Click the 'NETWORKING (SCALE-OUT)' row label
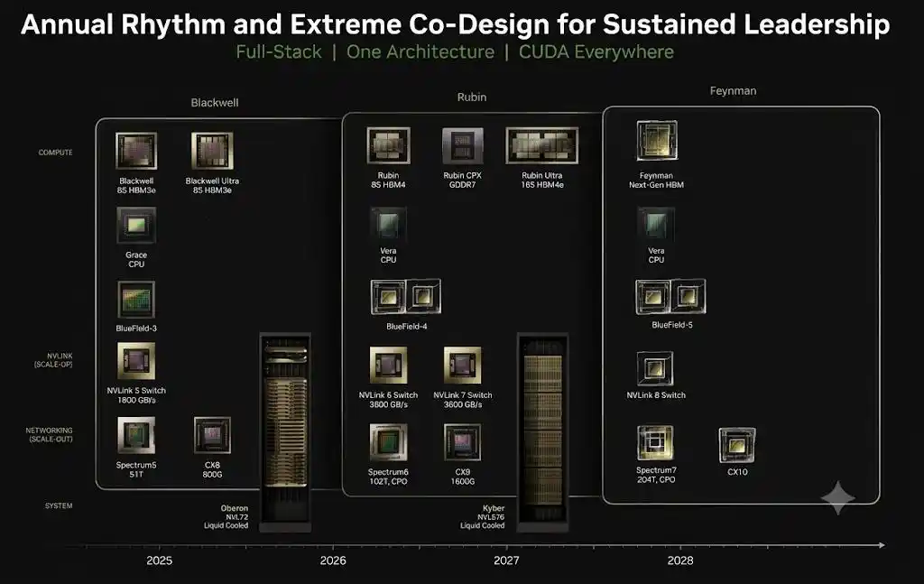The height and width of the screenshot is (584, 924). pos(50,434)
